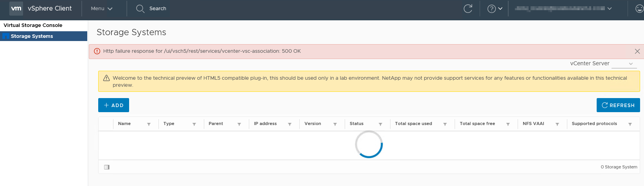
Task: Filter the Total space free column
Action: coord(508,124)
